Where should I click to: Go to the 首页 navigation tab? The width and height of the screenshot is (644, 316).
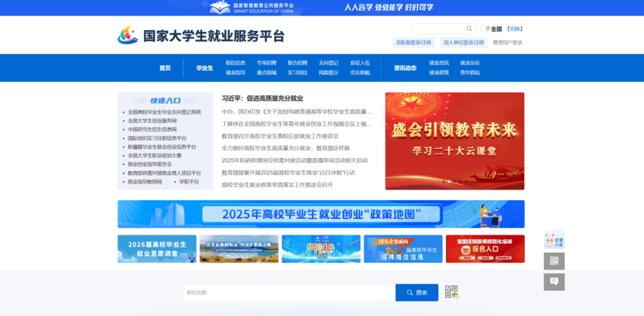click(x=165, y=68)
